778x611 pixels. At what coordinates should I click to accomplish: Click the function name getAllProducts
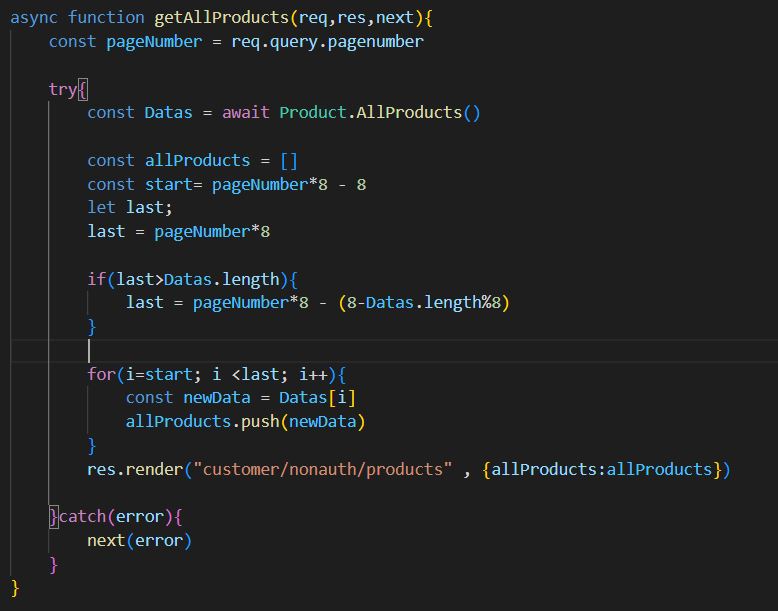click(221, 18)
